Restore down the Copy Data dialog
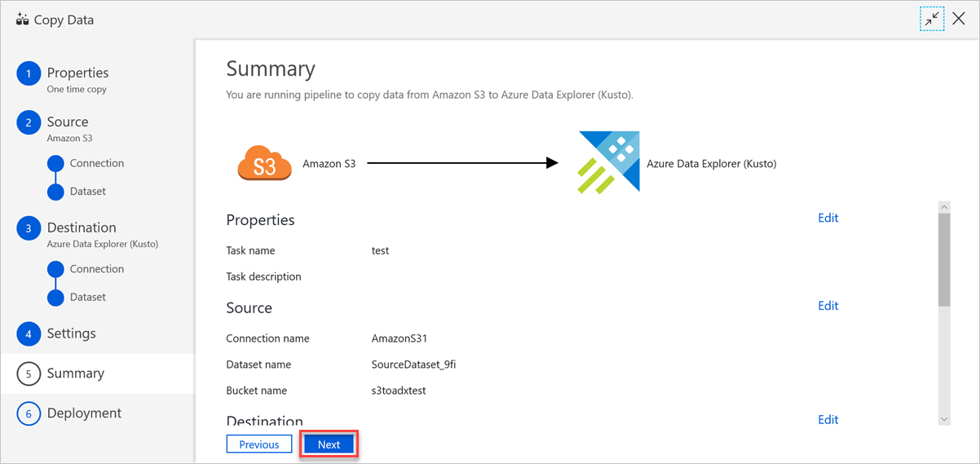This screenshot has height=464, width=980. click(932, 20)
